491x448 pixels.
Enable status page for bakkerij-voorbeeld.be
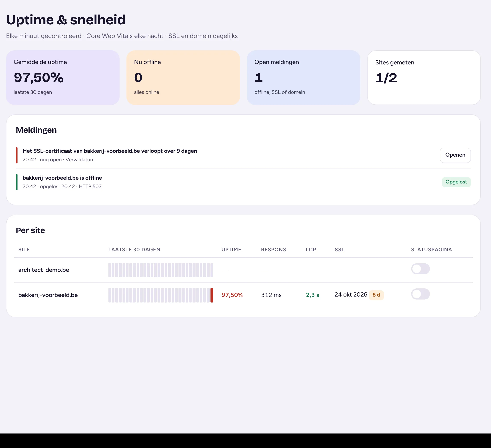coord(420,294)
